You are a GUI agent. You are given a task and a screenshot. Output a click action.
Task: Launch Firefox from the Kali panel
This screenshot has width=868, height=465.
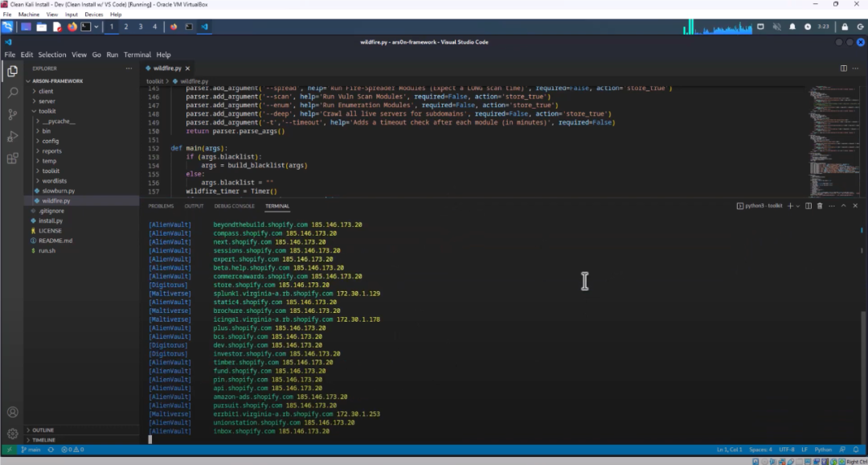[x=72, y=26]
